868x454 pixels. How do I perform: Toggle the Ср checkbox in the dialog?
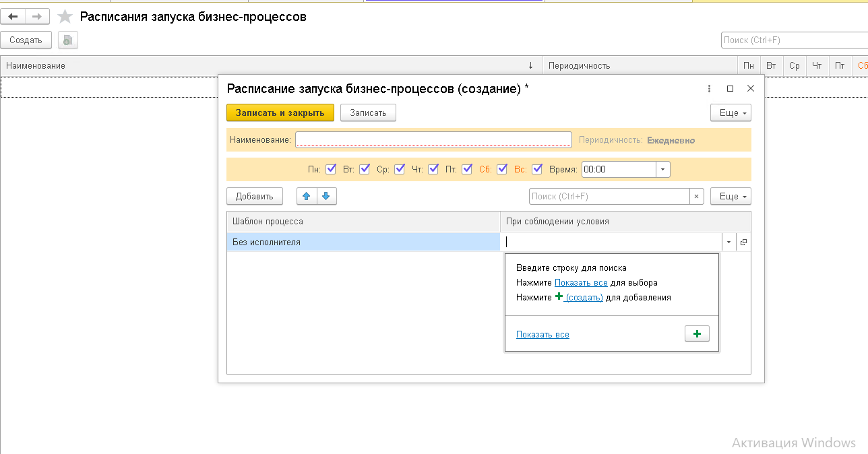(x=400, y=169)
